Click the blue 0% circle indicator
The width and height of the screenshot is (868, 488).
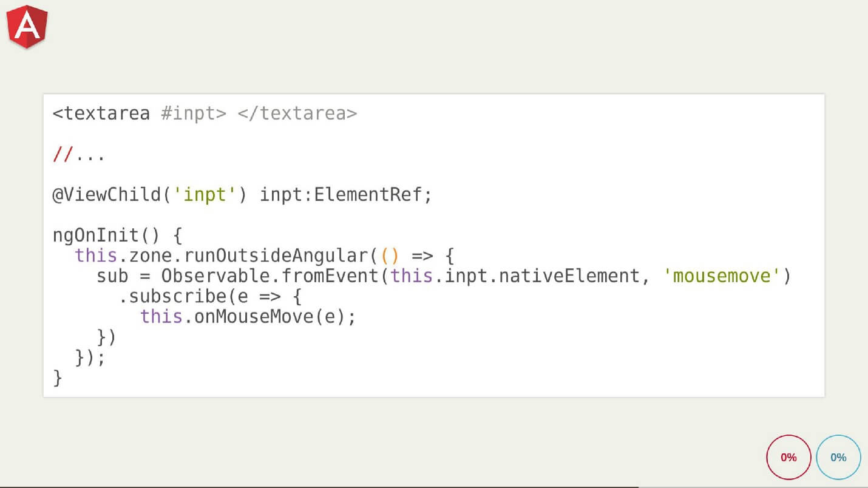pyautogui.click(x=838, y=457)
